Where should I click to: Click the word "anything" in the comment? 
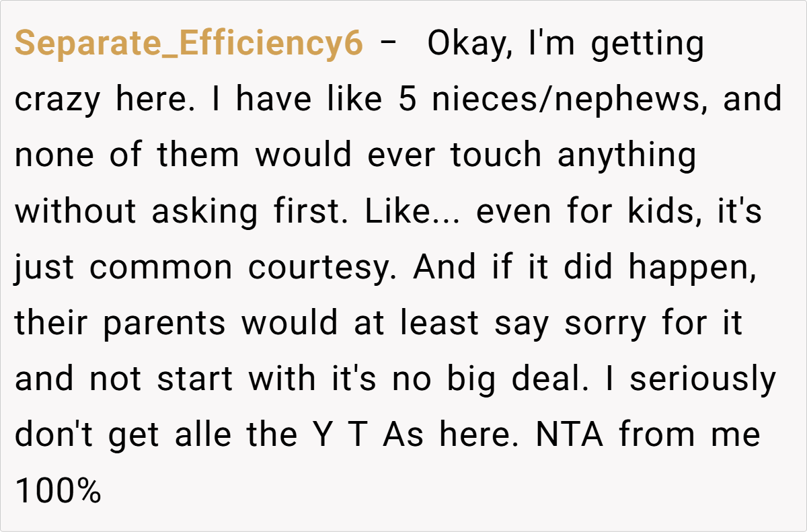coord(627,156)
